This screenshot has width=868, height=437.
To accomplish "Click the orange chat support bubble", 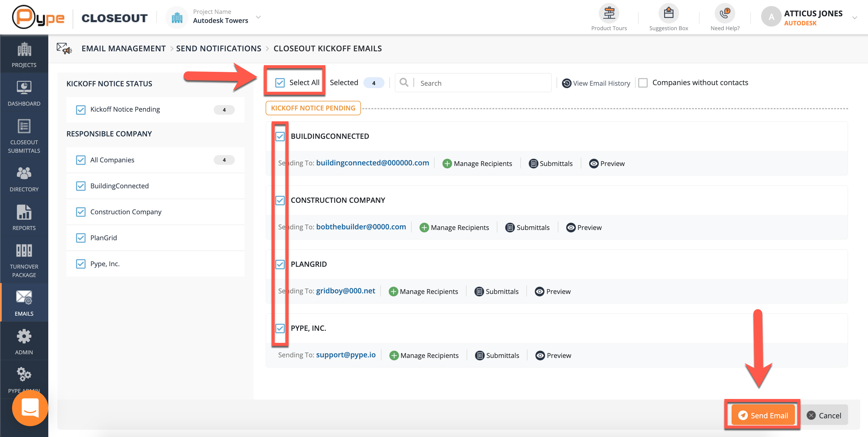I will coord(30,408).
